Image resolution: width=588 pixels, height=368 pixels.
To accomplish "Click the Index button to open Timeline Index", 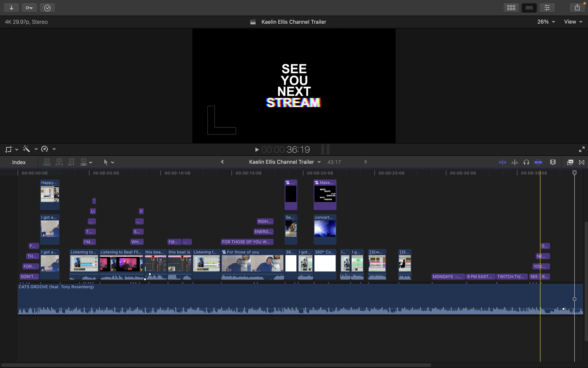I will tap(19, 162).
